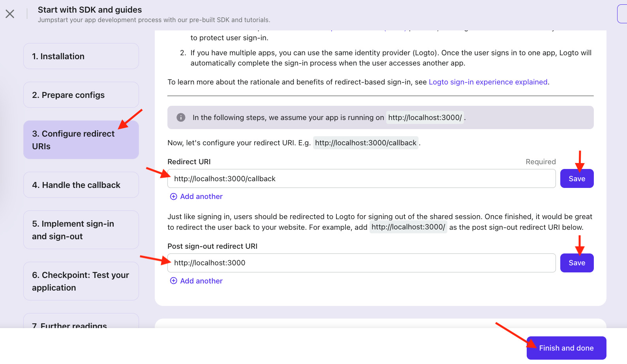
Task: Click the Post sign-out redirect URI label
Action: click(212, 246)
